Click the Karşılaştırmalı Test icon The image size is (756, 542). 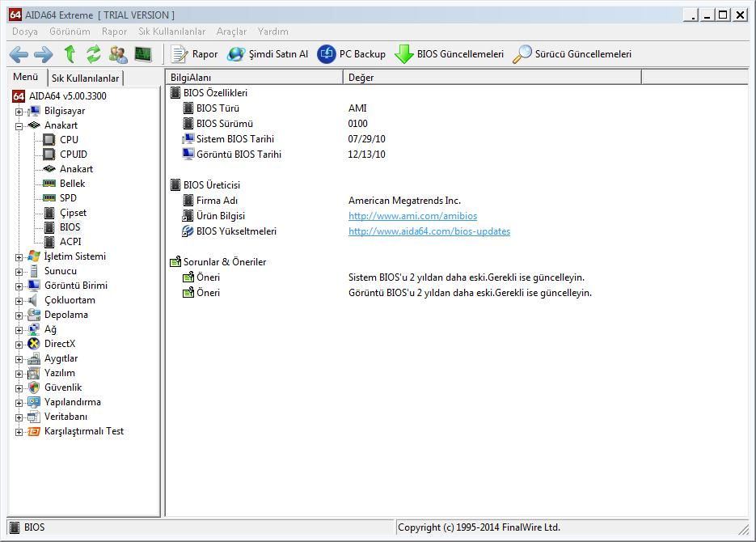[34, 431]
